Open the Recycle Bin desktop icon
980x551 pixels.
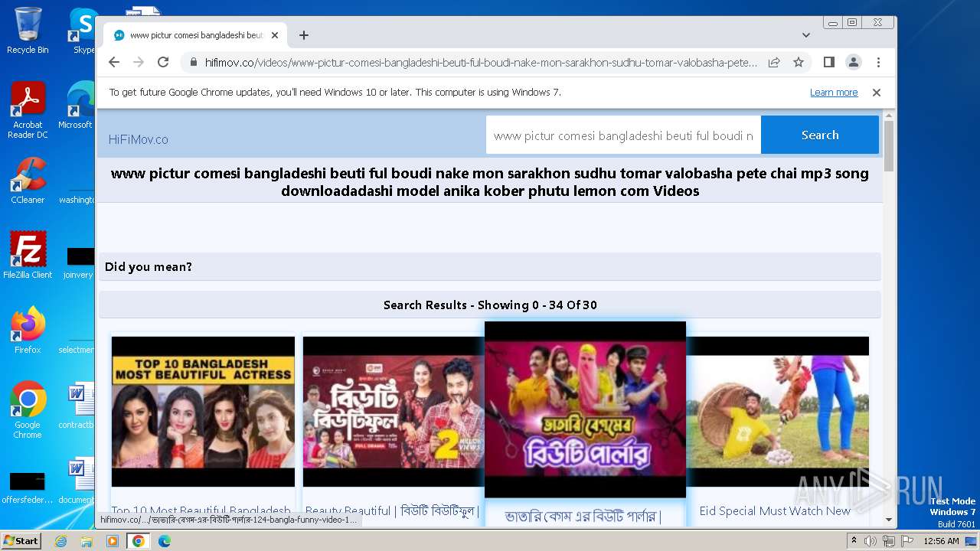point(28,31)
